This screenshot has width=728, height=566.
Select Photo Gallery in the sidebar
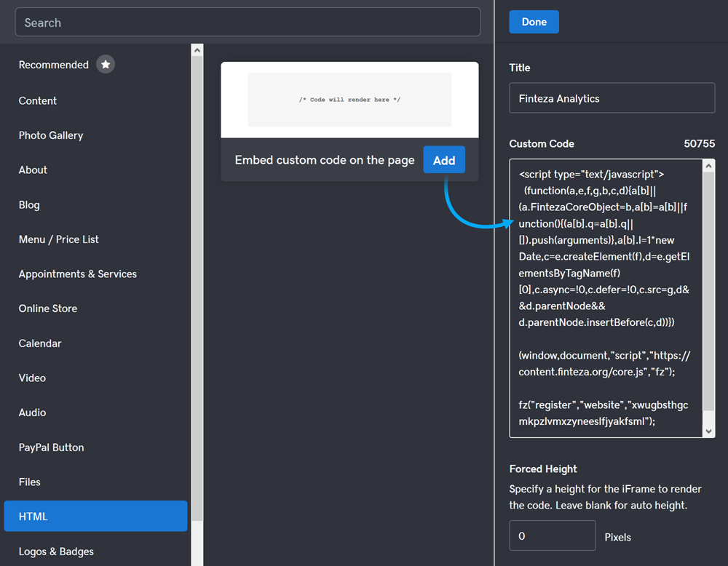coord(51,135)
